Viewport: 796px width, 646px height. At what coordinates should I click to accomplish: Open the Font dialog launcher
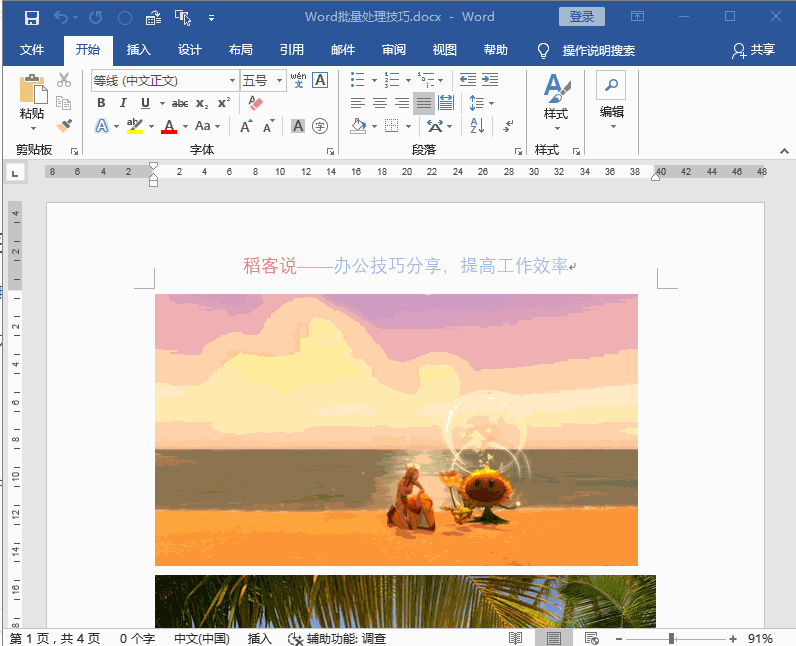(330, 151)
